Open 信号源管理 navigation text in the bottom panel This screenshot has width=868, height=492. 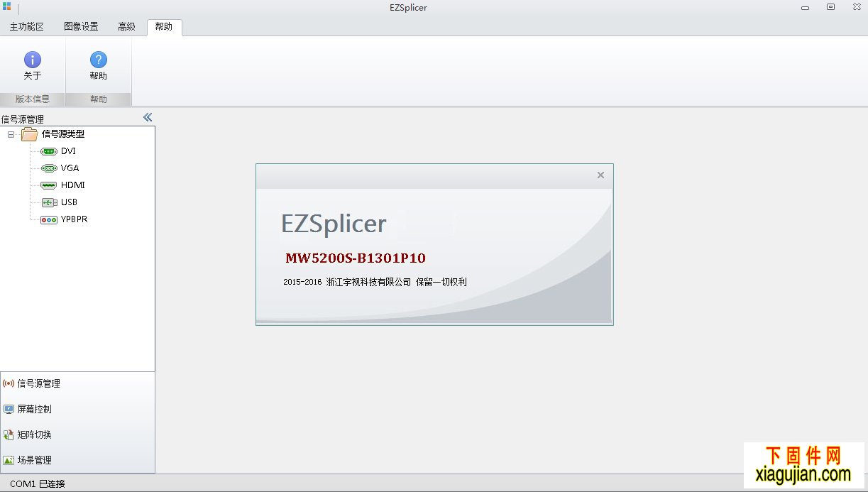click(x=38, y=383)
